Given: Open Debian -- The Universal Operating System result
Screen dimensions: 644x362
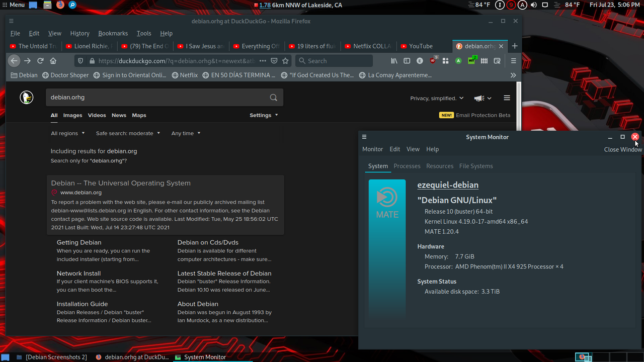Looking at the screenshot, I should [x=121, y=183].
